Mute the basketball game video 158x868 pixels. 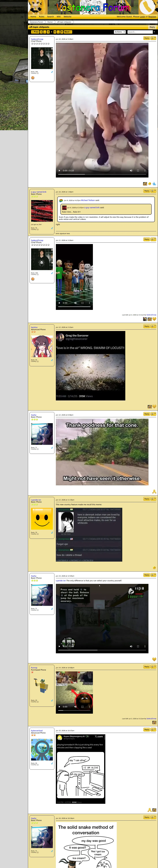coord(131,646)
